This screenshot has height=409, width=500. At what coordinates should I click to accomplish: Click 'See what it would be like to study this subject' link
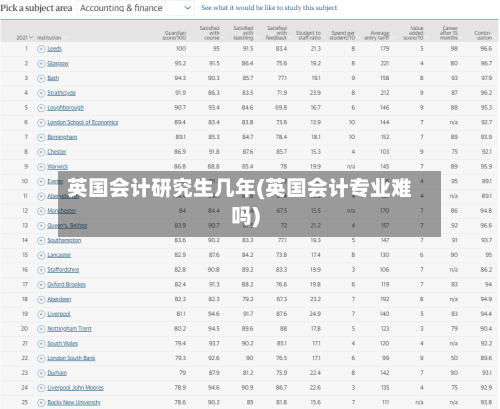pyautogui.click(x=269, y=8)
